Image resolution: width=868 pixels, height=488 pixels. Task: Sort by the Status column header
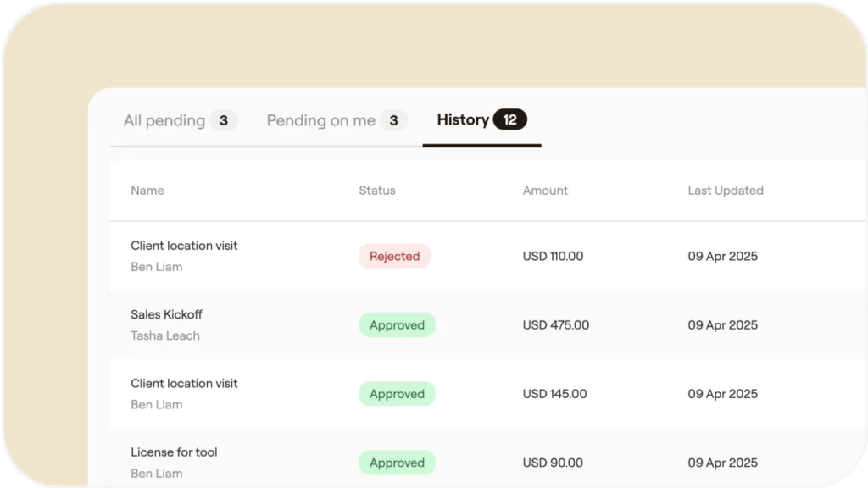[x=377, y=191]
